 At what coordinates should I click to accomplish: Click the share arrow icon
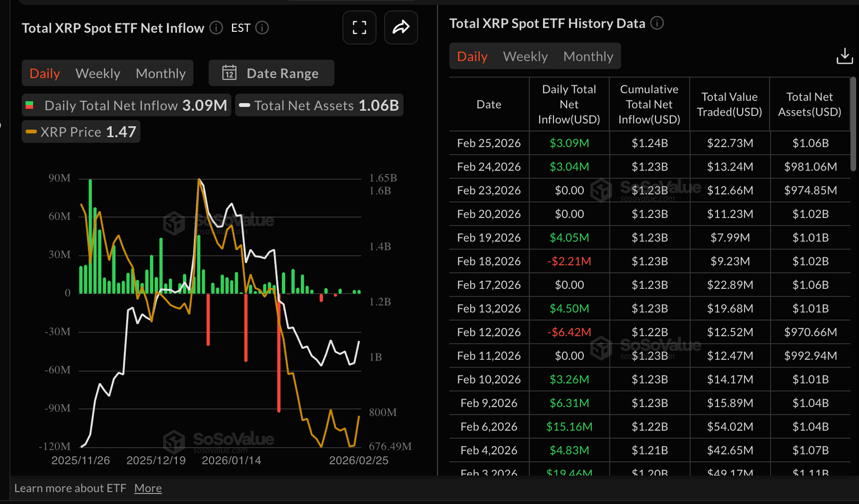400,27
